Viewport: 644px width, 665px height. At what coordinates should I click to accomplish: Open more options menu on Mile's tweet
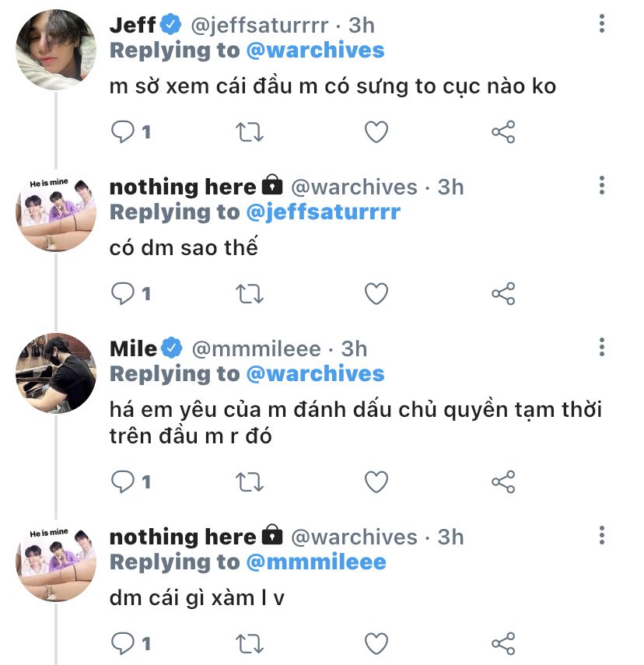pyautogui.click(x=601, y=348)
